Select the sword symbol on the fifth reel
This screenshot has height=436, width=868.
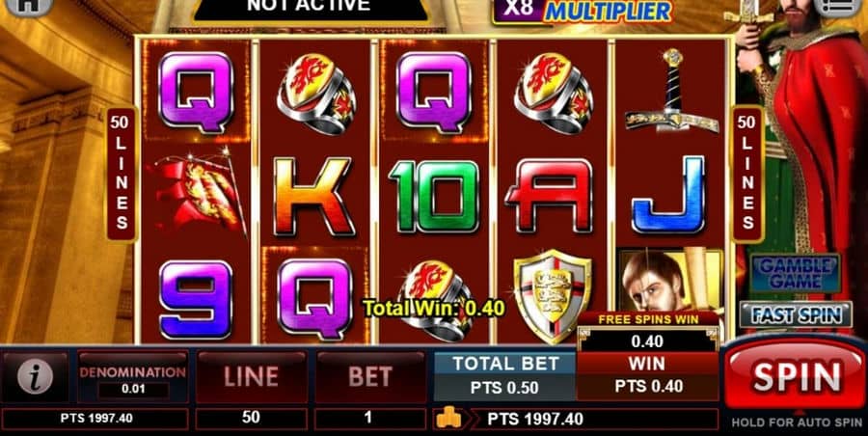(672, 91)
